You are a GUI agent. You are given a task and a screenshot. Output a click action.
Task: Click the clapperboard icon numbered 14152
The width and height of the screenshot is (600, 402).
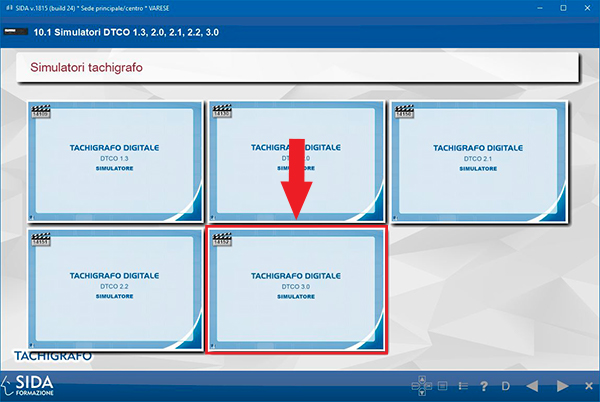222,240
